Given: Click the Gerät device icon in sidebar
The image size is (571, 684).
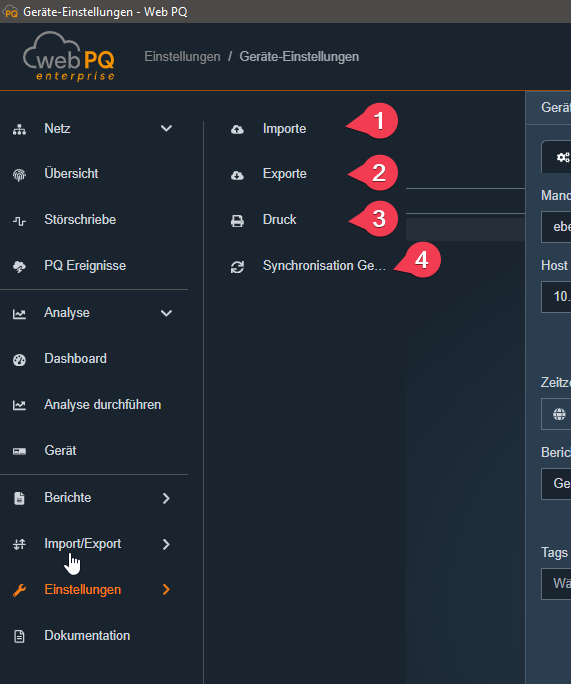Looking at the screenshot, I should (19, 451).
